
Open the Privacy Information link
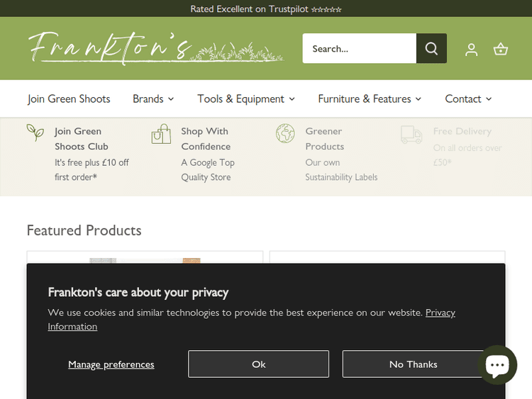[440, 313]
